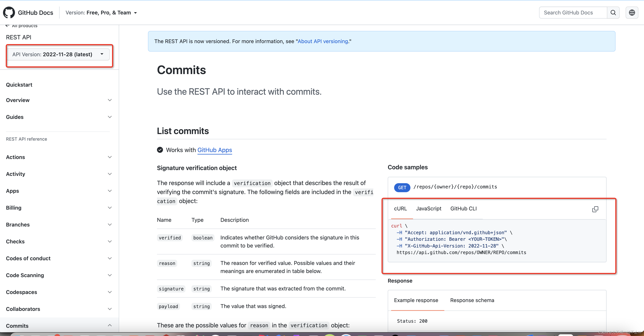Click the GET method badge
This screenshot has height=336, width=644.
click(x=402, y=187)
